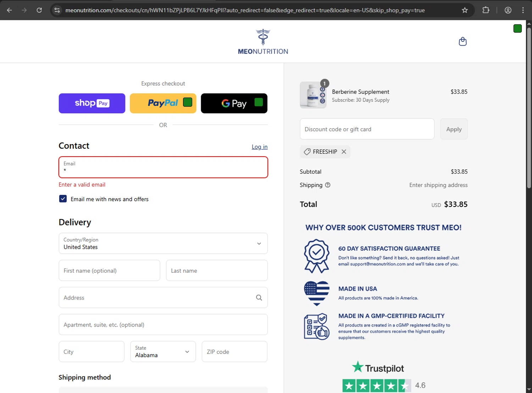Screen dimensions: 532x393
Task: Uncheck Email me with news and offers
Action: (63, 199)
